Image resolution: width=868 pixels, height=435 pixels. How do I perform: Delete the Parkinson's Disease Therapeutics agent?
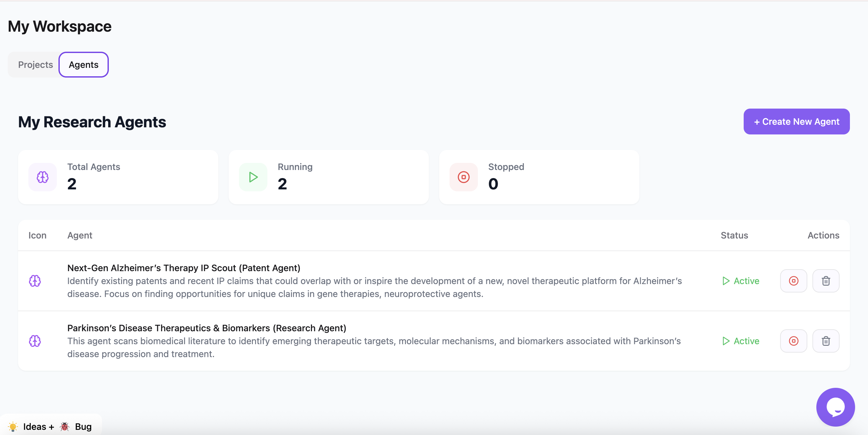pos(826,341)
